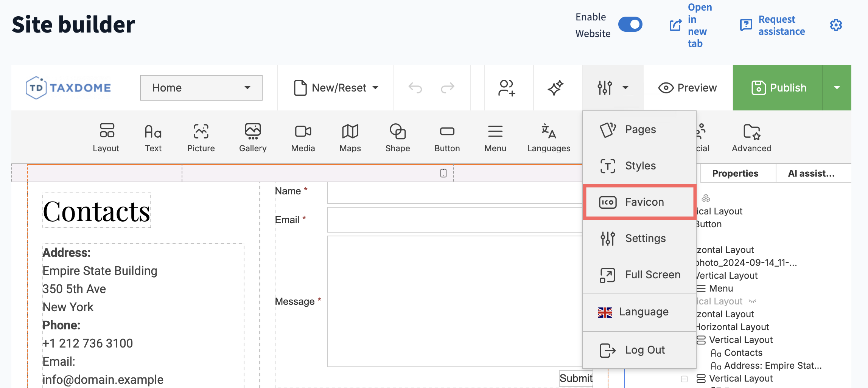Switch to the Properties tab

point(735,174)
